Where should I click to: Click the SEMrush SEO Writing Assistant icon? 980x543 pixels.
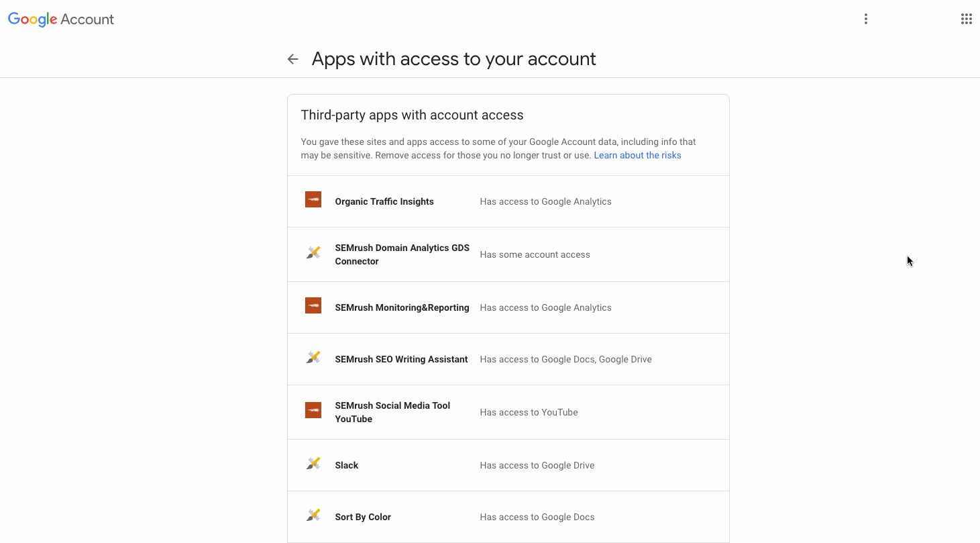pos(313,357)
